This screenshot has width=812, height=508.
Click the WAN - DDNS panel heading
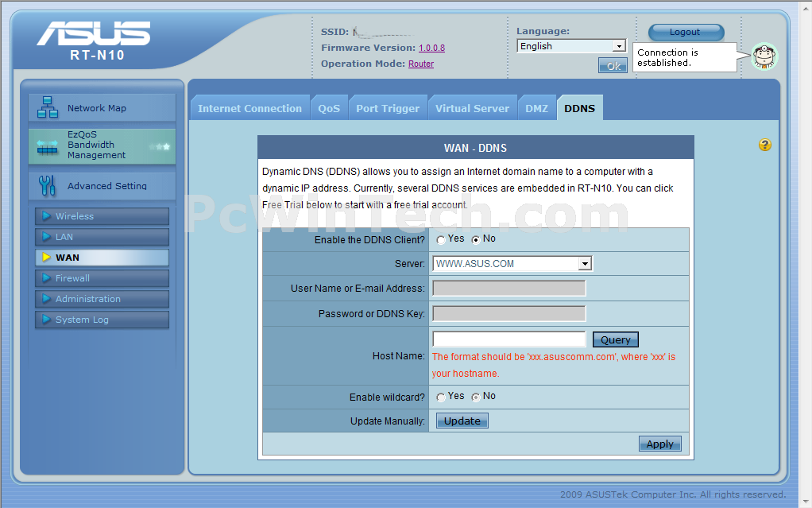pyautogui.click(x=475, y=148)
